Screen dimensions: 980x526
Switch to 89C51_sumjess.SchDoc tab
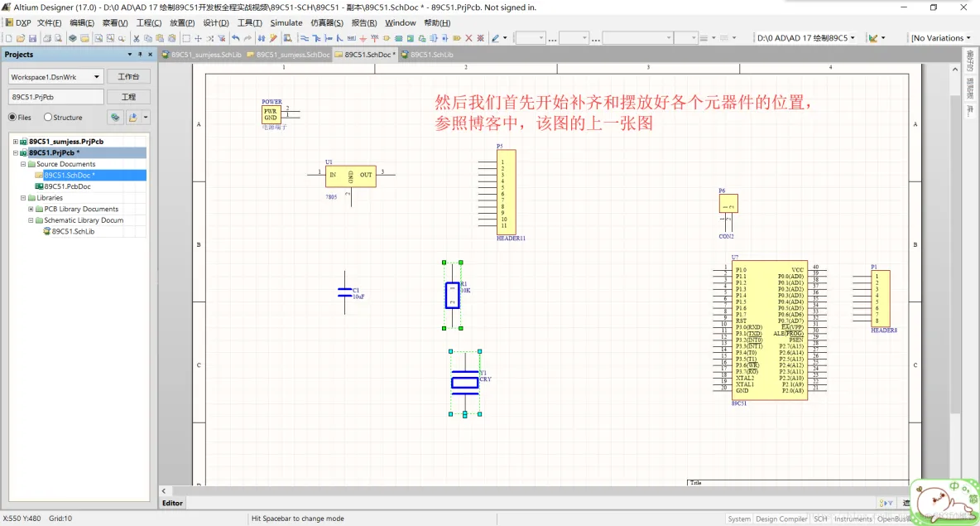[288, 55]
